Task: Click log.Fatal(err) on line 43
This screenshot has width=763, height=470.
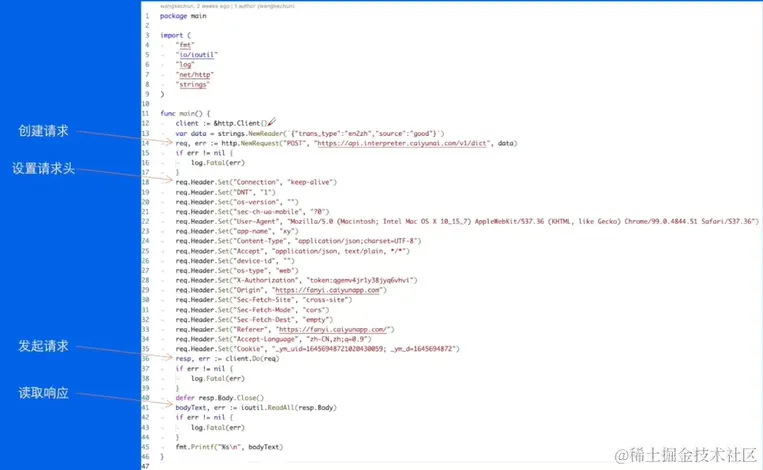Action: point(218,427)
